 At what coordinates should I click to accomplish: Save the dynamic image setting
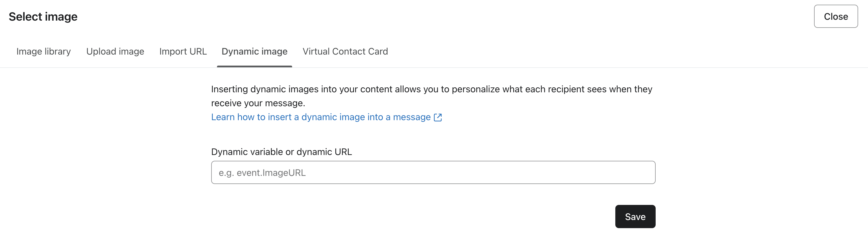tap(635, 217)
